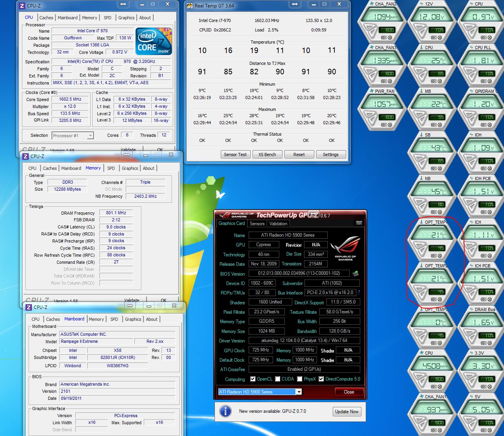Viewport: 504px width, 436px height.
Task: Click DRAM Frequency value 801.1 MHz
Action: coord(116,213)
